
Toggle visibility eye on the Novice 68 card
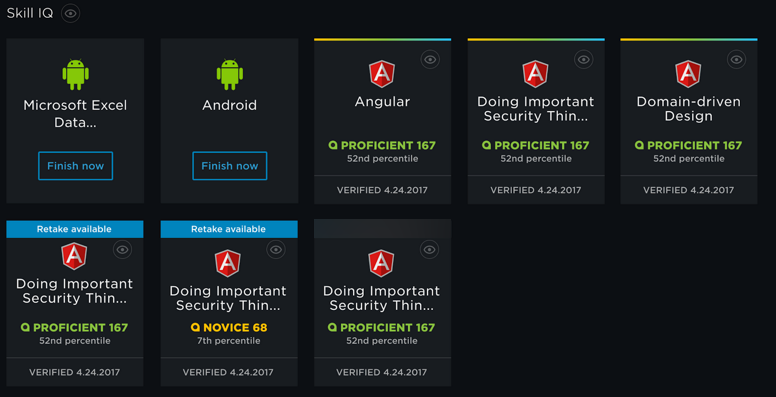pos(276,249)
